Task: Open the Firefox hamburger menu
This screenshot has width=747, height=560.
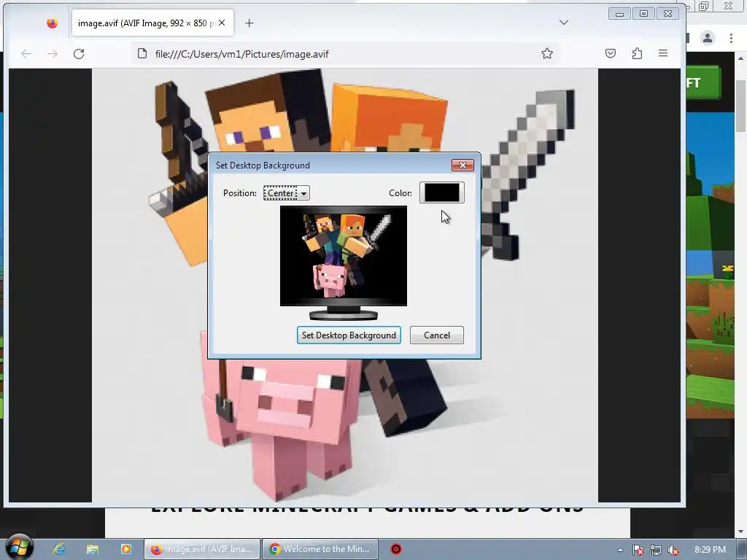Action: pos(663,53)
